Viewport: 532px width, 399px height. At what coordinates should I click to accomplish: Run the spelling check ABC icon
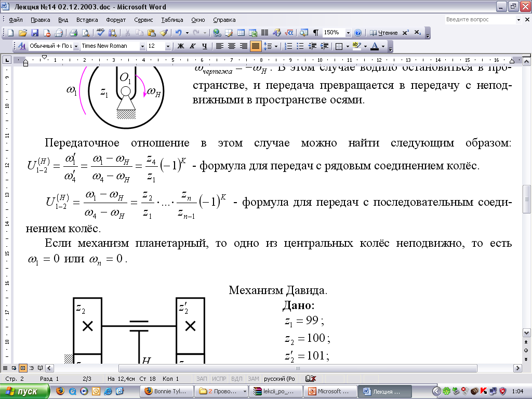coord(100,33)
